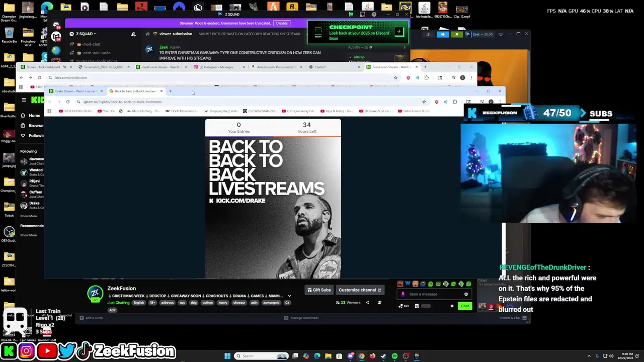Bookmark the gleam.io page with star icon
Viewport: 644px width, 362px height.
[x=424, y=102]
